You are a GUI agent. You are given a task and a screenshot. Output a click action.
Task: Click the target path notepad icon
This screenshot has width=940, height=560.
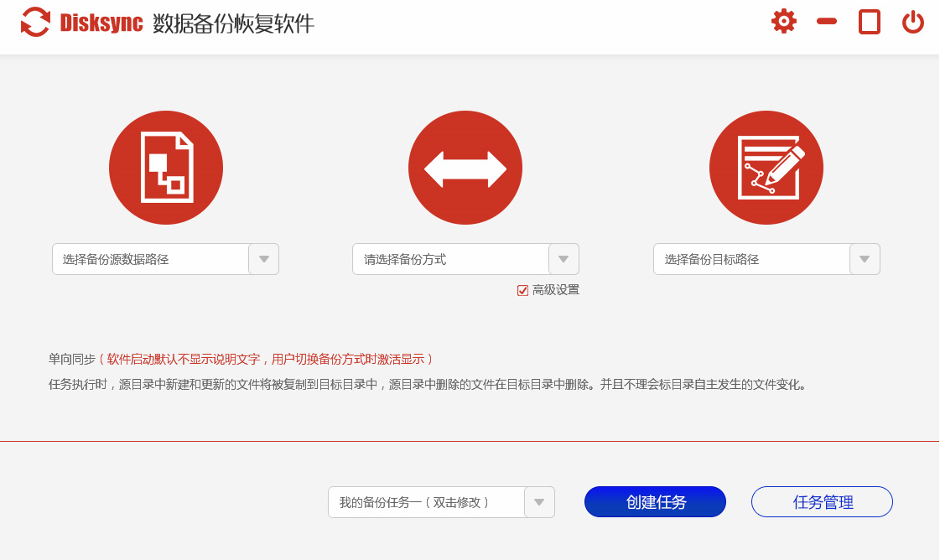click(766, 168)
